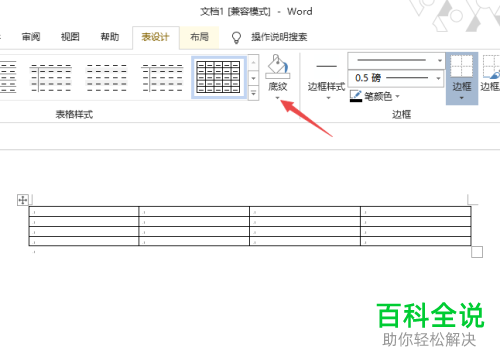Expand the table styles gallery more button
This screenshot has height=360, width=500.
(x=254, y=94)
